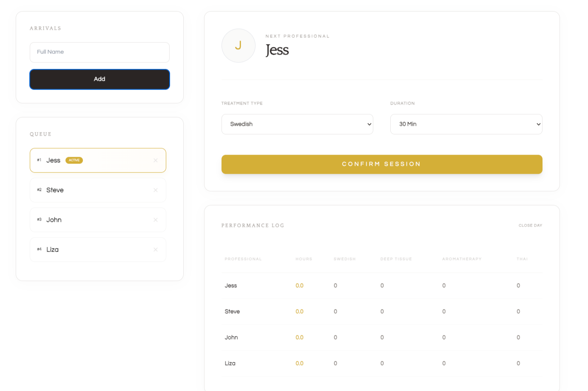The image size is (588, 391).
Task: Change Swedish to another treatment type
Action: tap(297, 124)
